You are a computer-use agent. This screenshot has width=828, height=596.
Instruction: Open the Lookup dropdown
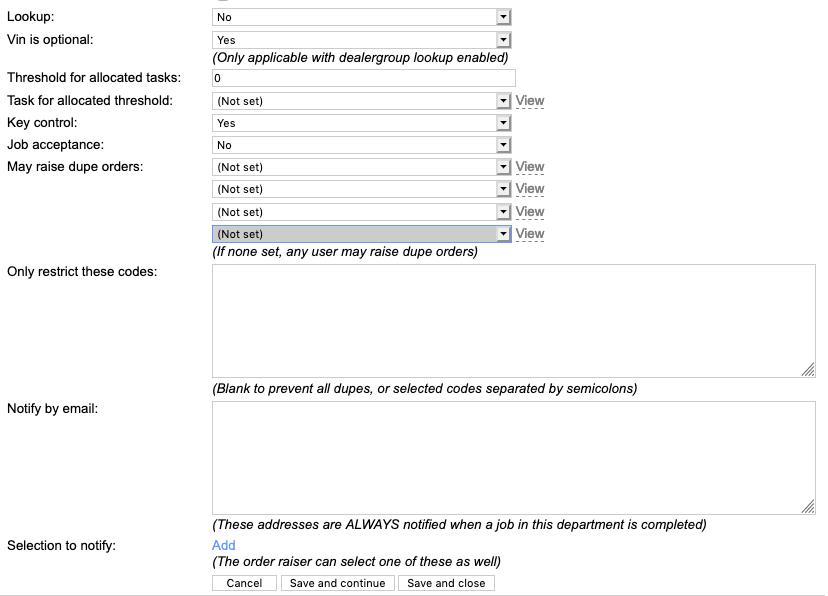361,17
